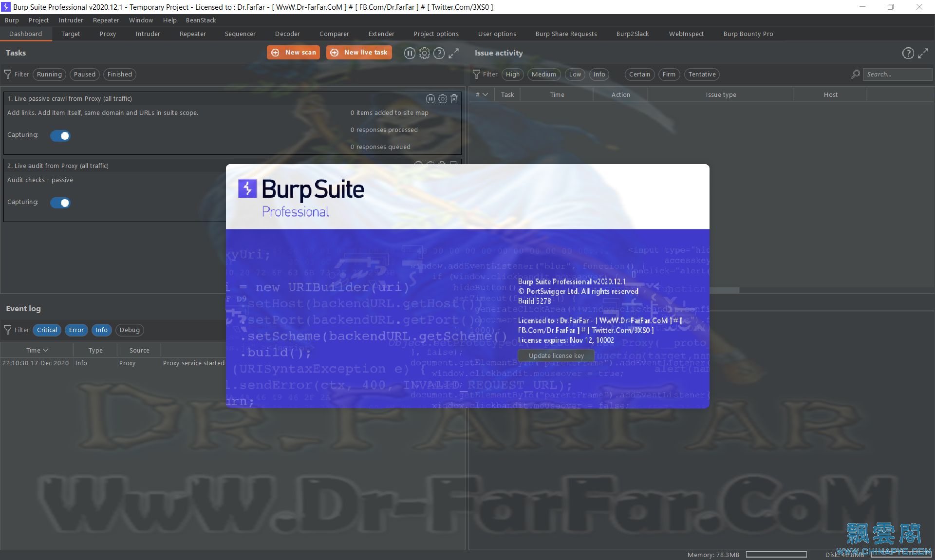Screen dimensions: 935x560
Task: Switch to the Proxy tab
Action: tap(108, 34)
